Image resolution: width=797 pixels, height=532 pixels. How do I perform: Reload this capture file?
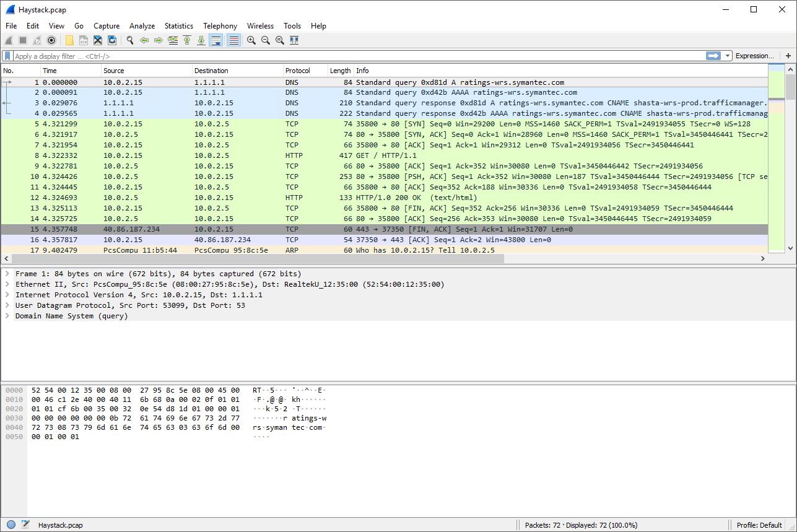112,40
